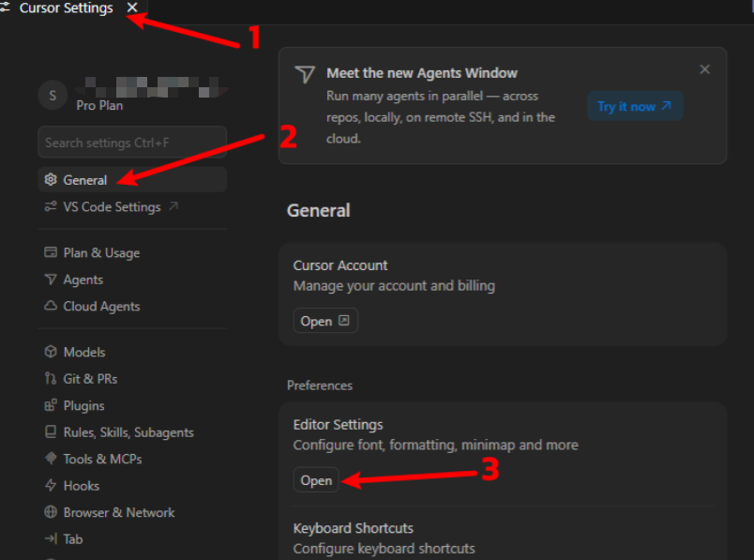Click the gear icon beside General
This screenshot has width=754, height=560.
(51, 179)
